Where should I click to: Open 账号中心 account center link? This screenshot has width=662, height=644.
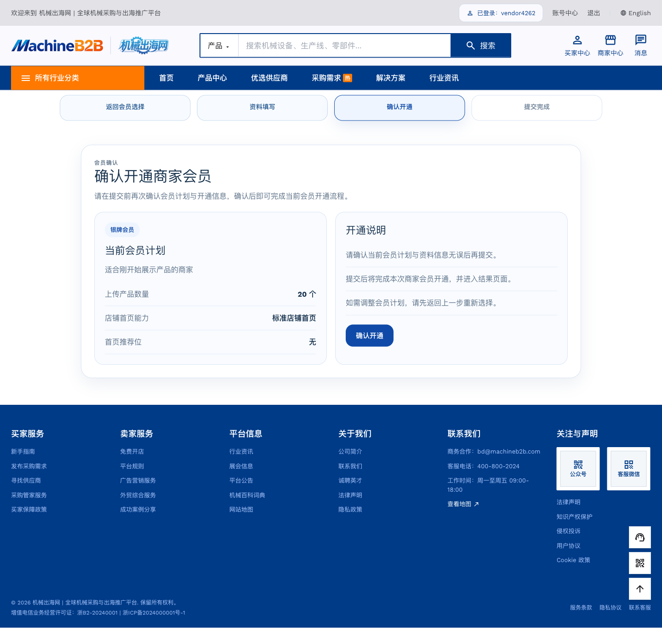(565, 13)
